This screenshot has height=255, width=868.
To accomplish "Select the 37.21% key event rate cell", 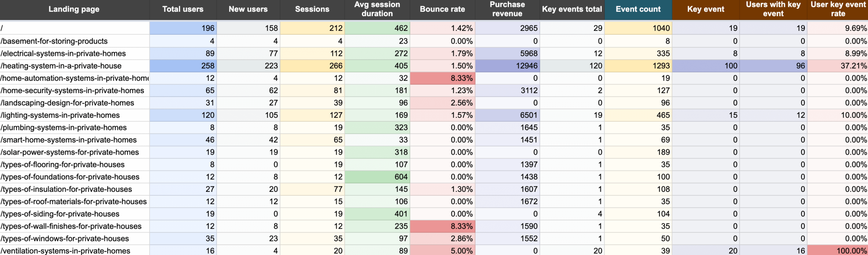I will pyautogui.click(x=837, y=66).
